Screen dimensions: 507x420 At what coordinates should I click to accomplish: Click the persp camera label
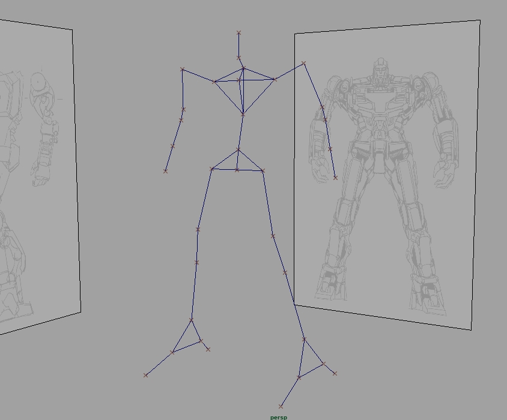(279, 418)
